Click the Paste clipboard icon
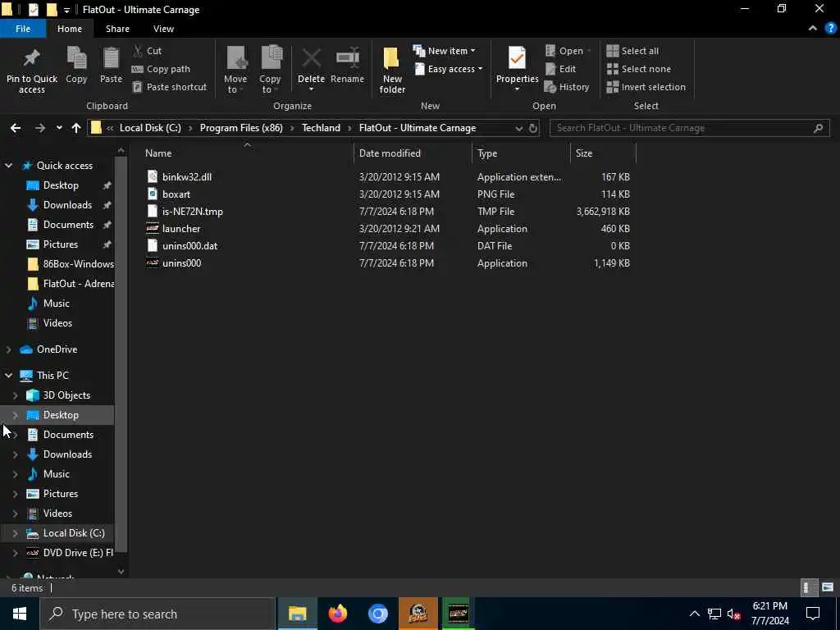 pyautogui.click(x=111, y=58)
